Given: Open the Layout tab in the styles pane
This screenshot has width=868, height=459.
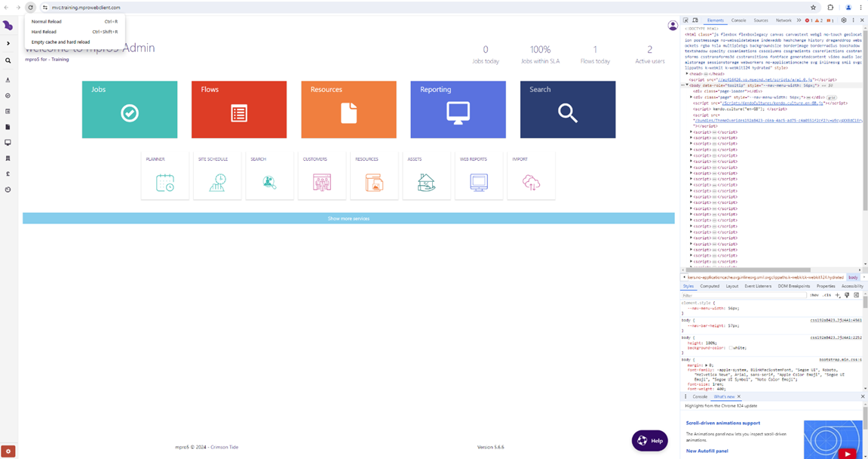Looking at the screenshot, I should 732,286.
